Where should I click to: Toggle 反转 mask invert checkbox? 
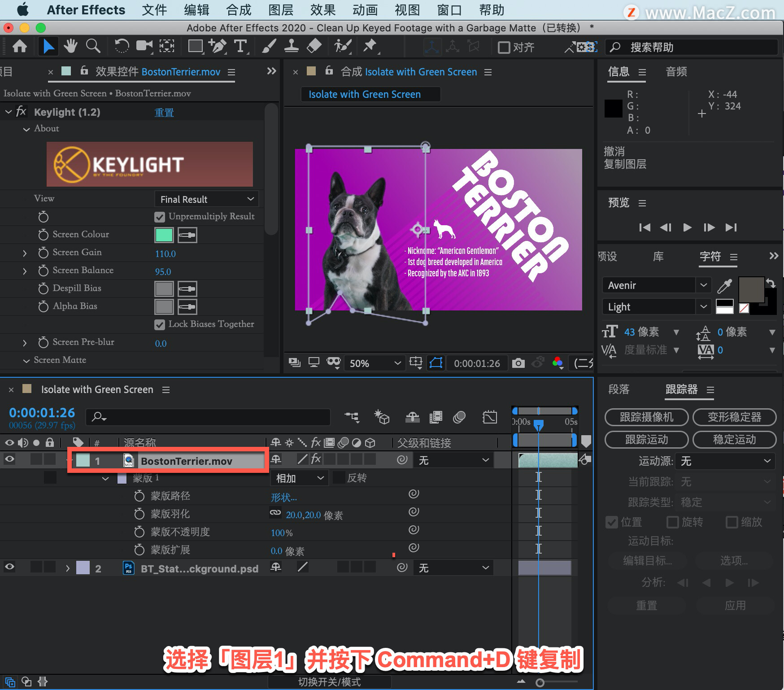pos(339,478)
